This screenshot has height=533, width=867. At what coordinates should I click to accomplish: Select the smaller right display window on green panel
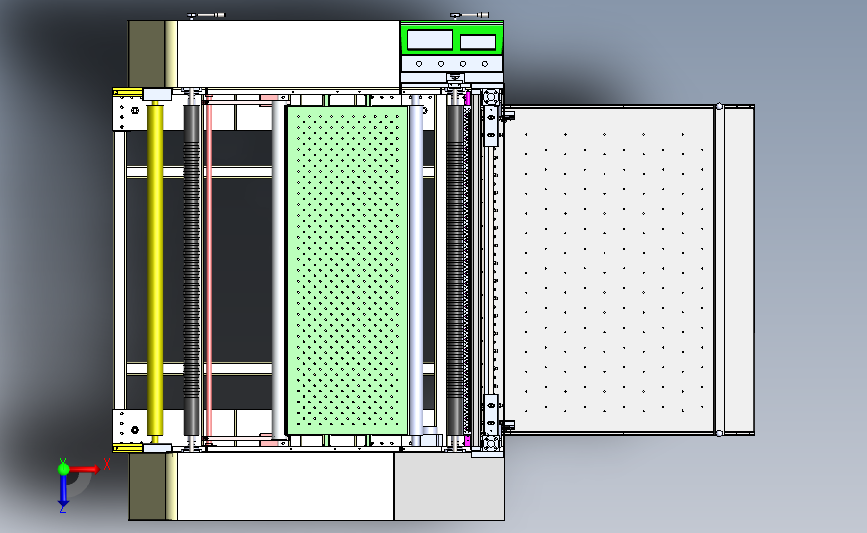coord(478,41)
